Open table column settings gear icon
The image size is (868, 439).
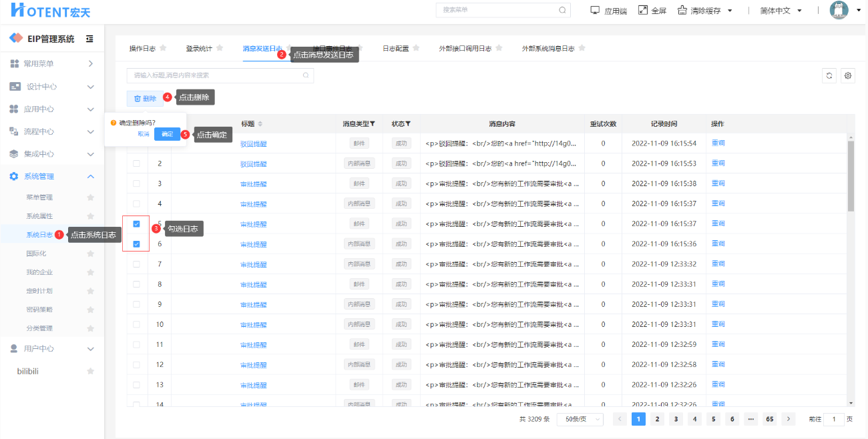coord(848,75)
